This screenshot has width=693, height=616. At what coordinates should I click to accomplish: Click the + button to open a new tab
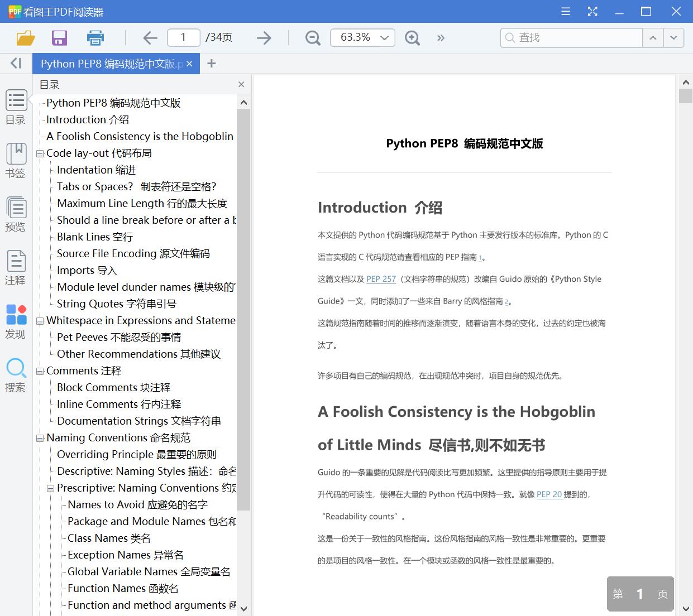tap(211, 63)
